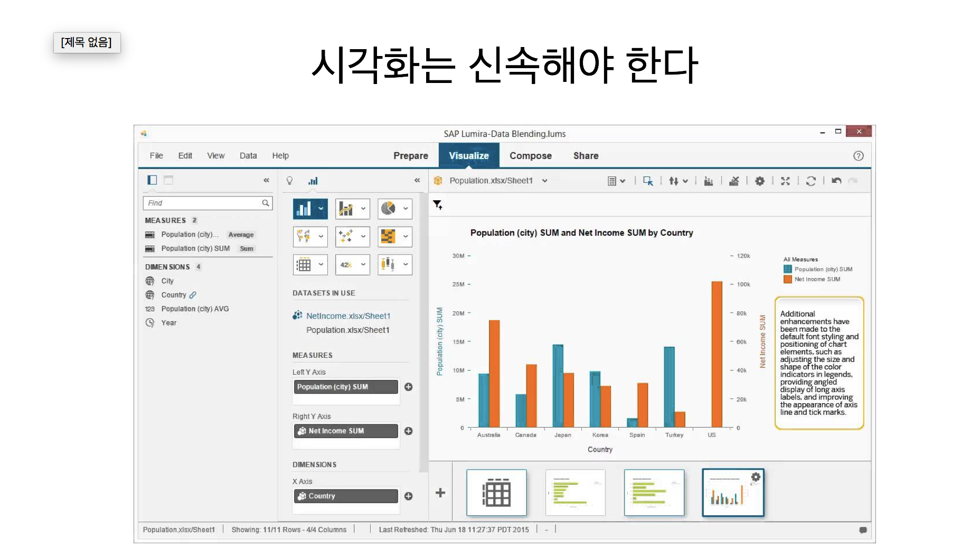Viewport: 980px width, 557px height.
Task: Open Population.xlsx/Sheet1 dataset dropdown
Action: coord(544,181)
